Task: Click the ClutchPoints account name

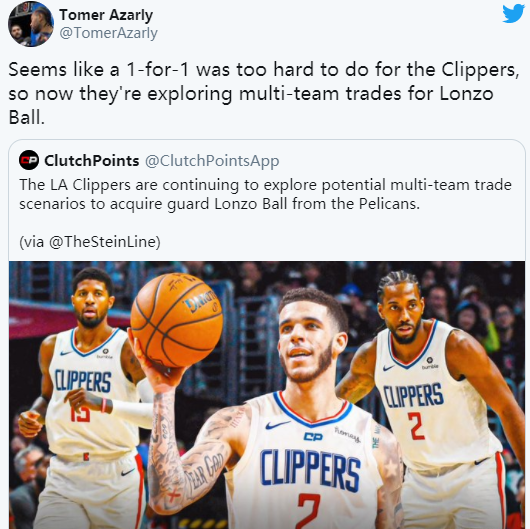Action: click(x=92, y=161)
